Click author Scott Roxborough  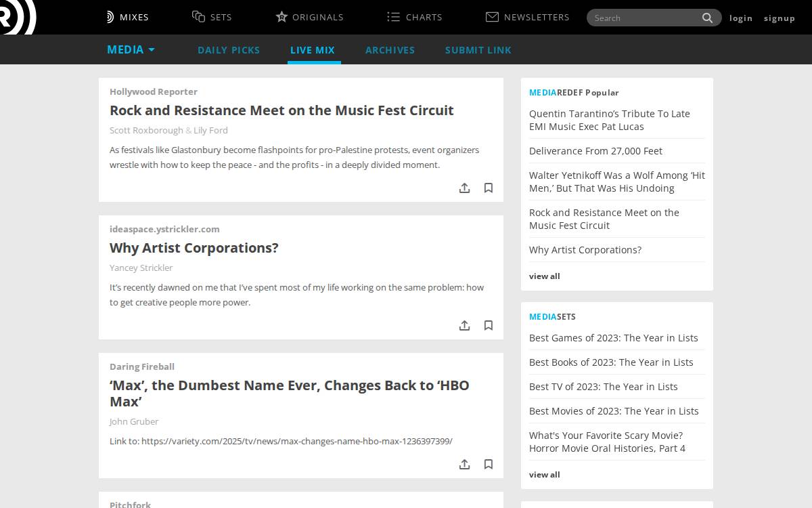(146, 130)
